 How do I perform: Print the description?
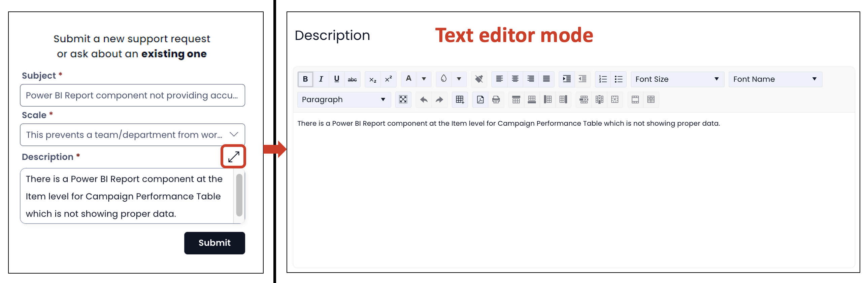click(496, 99)
